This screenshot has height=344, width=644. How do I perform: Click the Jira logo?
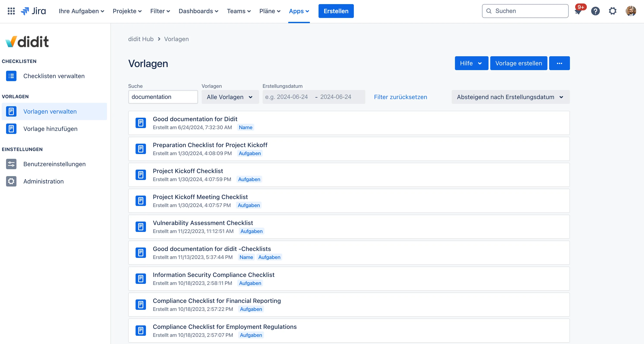click(x=33, y=11)
